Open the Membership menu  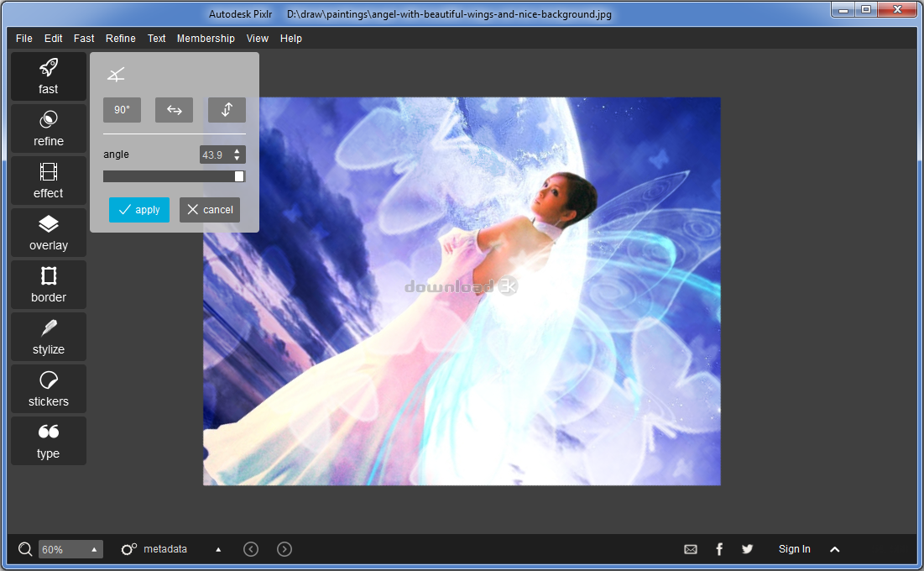[206, 39]
